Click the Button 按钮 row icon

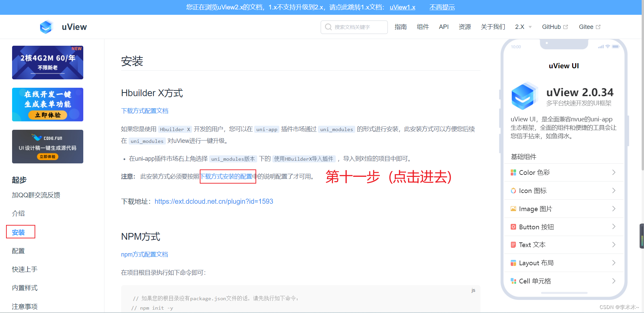513,227
